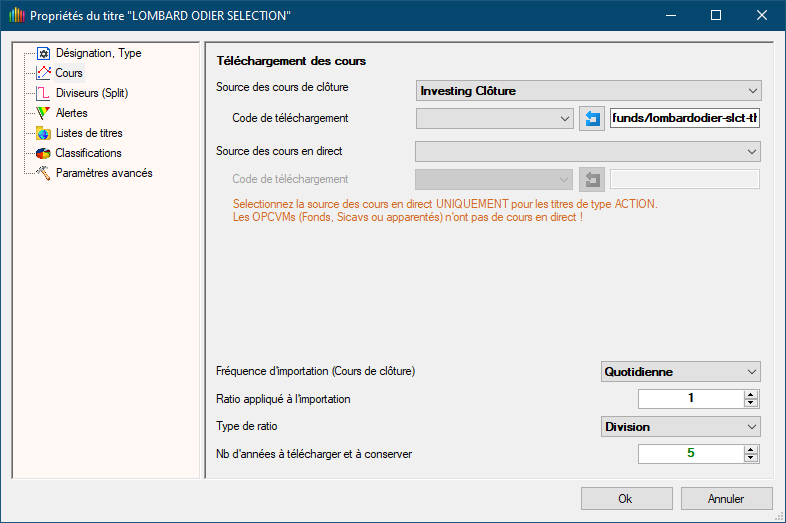Click the Désignation, Type gear icon

43,53
